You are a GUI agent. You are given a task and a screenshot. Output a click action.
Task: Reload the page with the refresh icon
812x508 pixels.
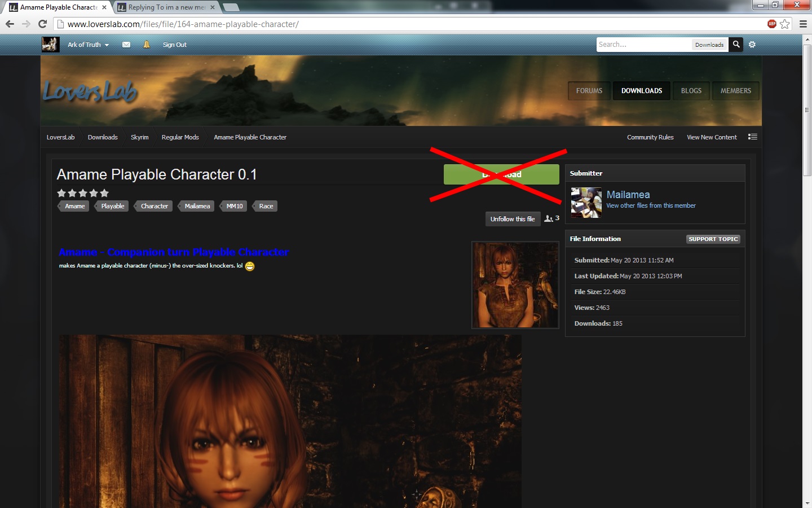(x=42, y=24)
